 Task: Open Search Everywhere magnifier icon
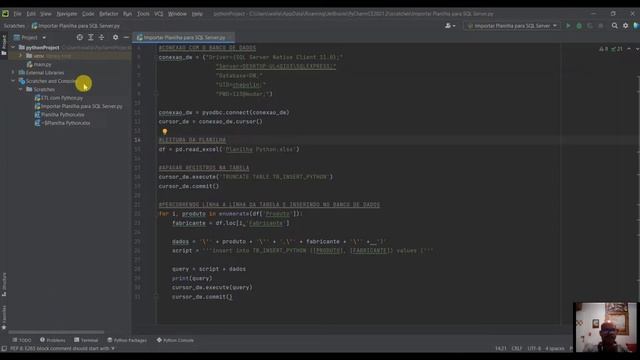click(x=615, y=26)
